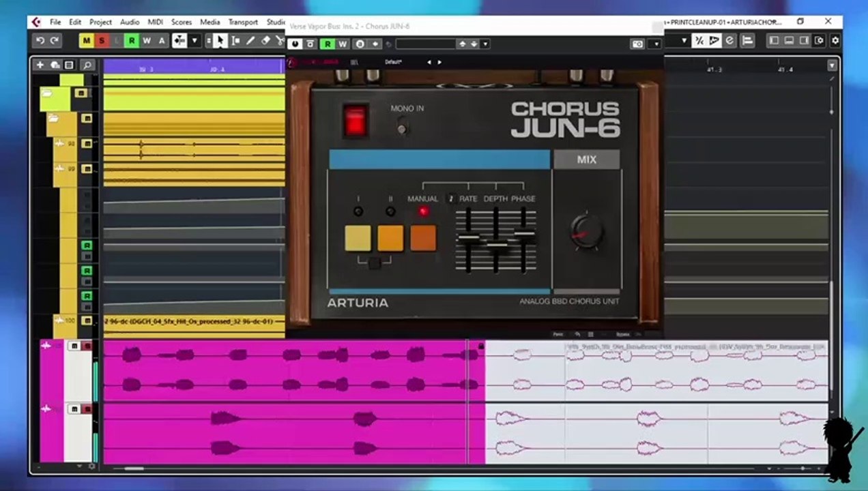Redo action with the toolbar redo arrow
The image size is (868, 491).
coord(55,41)
